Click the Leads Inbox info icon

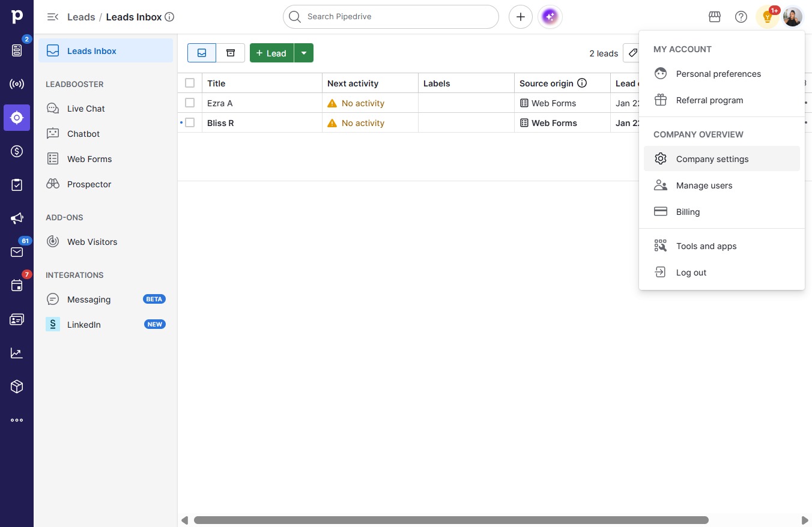click(169, 17)
